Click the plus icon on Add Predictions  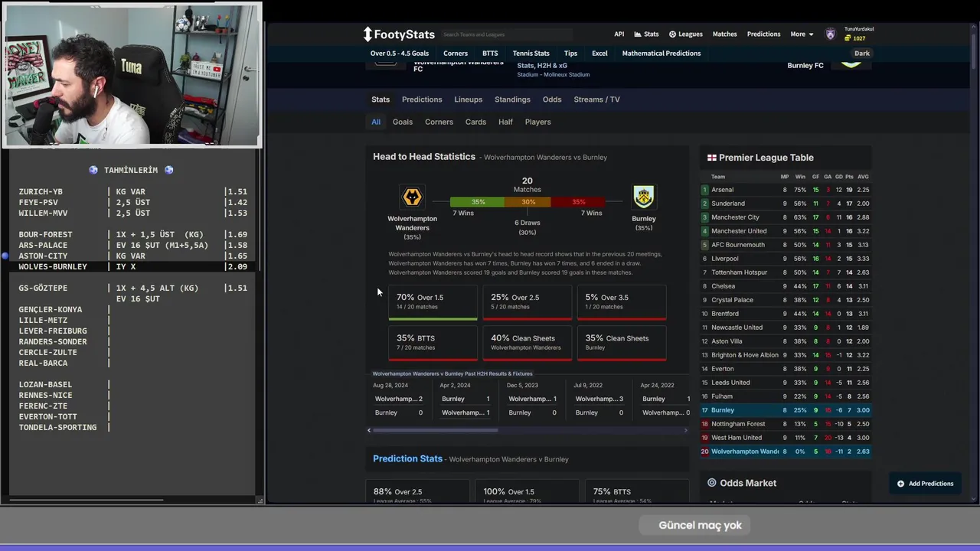point(900,484)
